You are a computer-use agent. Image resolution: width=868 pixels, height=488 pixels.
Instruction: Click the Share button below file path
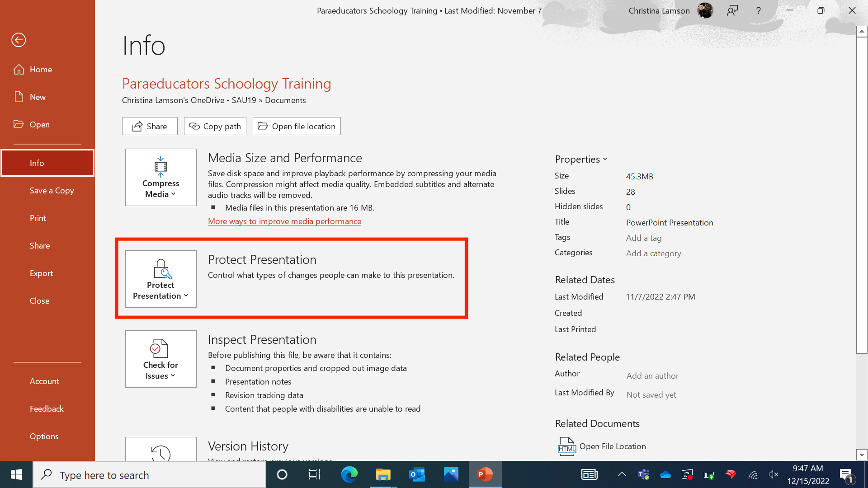click(x=150, y=126)
